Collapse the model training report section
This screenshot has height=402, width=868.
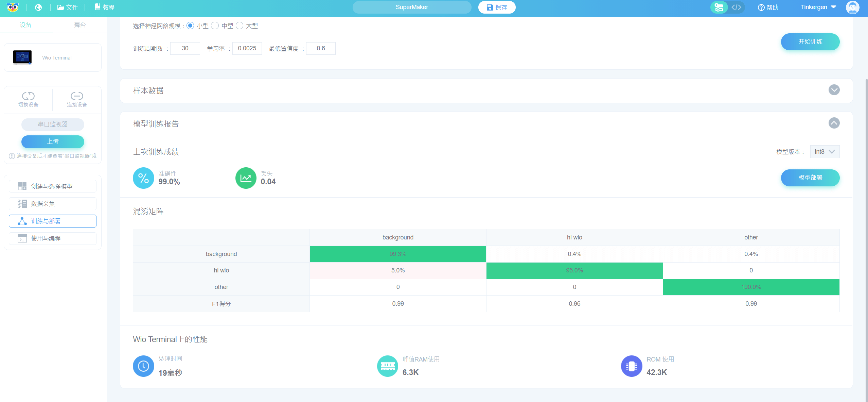[834, 123]
